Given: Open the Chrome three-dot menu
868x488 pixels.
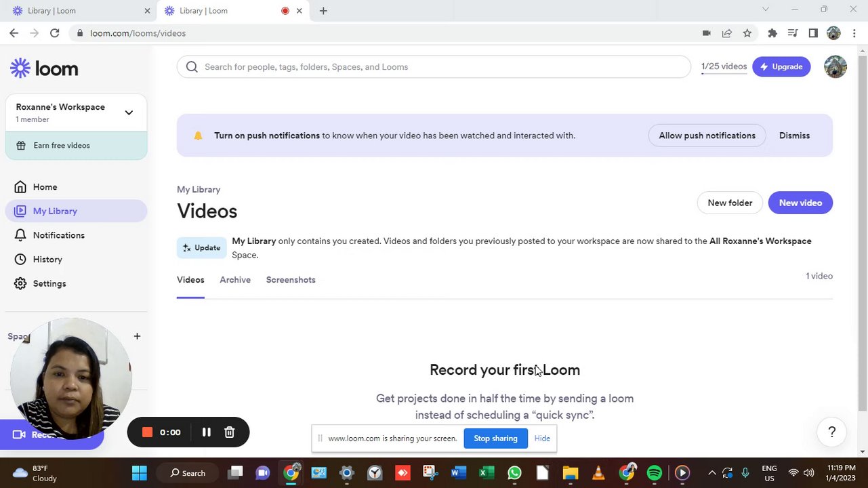Looking at the screenshot, I should pos(854,33).
